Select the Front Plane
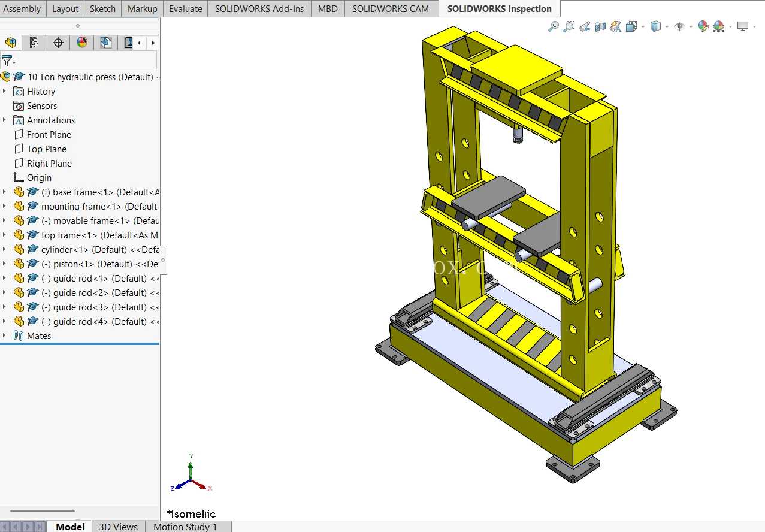 pyautogui.click(x=49, y=134)
